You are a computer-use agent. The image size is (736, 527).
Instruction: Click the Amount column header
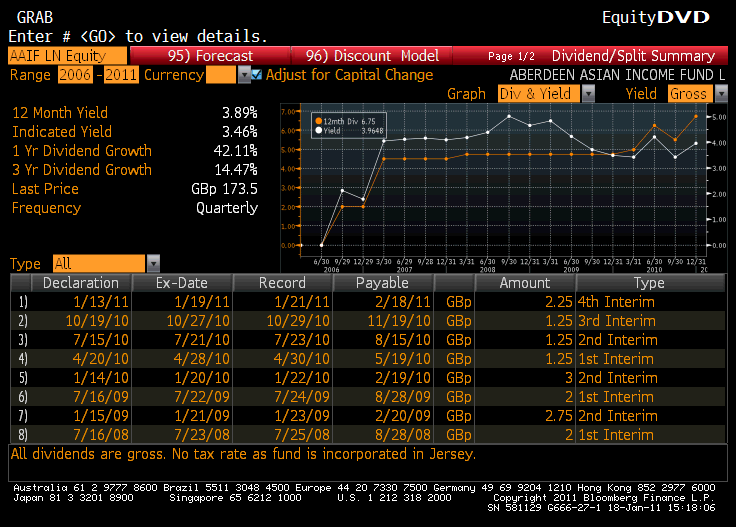[x=524, y=283]
